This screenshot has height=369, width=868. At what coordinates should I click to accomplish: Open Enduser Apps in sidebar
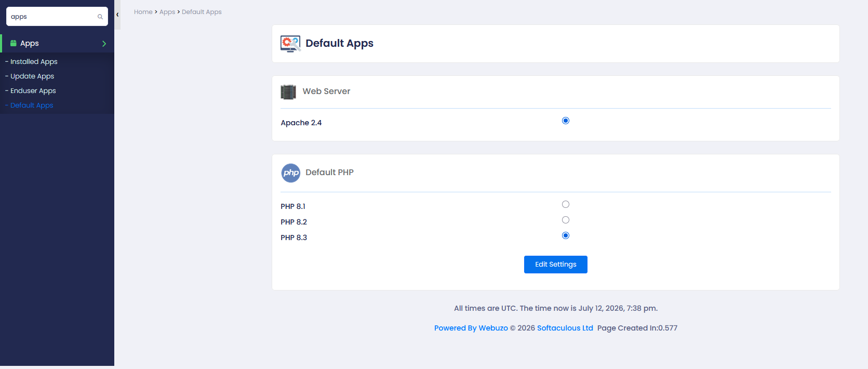click(33, 90)
